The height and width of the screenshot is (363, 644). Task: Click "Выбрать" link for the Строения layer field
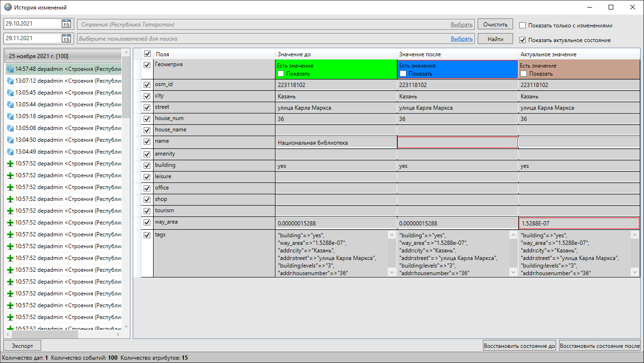coord(461,25)
